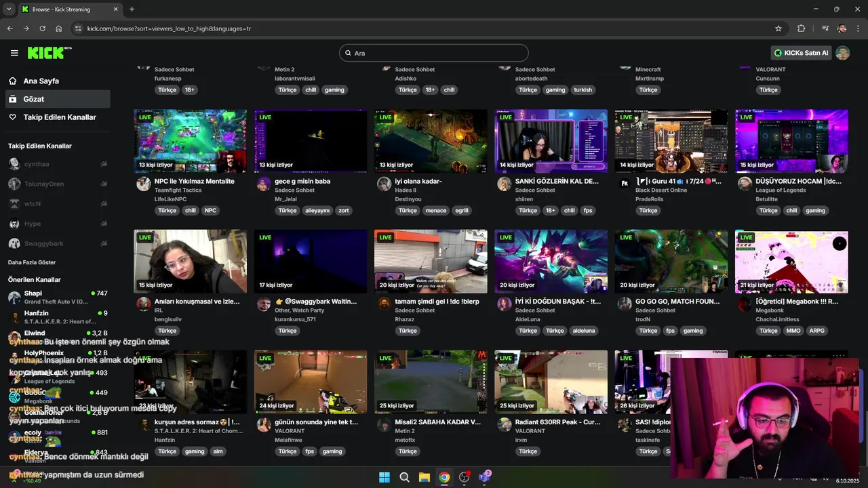Image resolution: width=868 pixels, height=488 pixels.
Task: Open the Hades II stream thumbnail
Action: click(431, 141)
